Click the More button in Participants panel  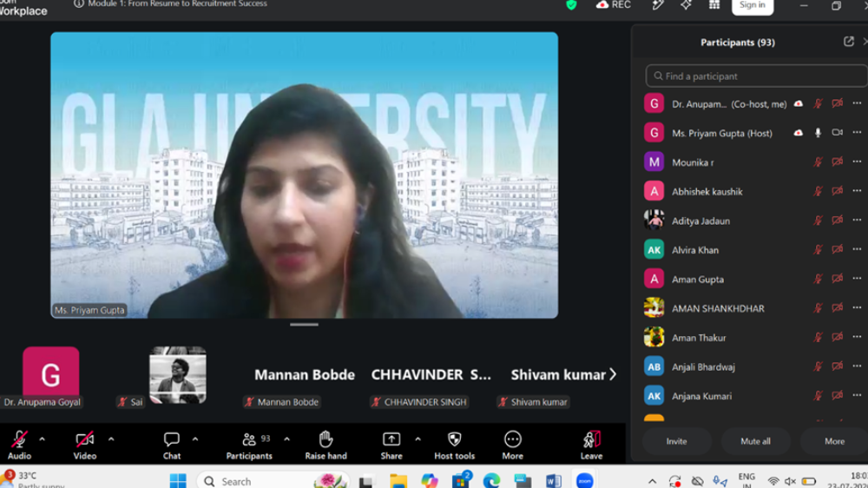pos(834,441)
